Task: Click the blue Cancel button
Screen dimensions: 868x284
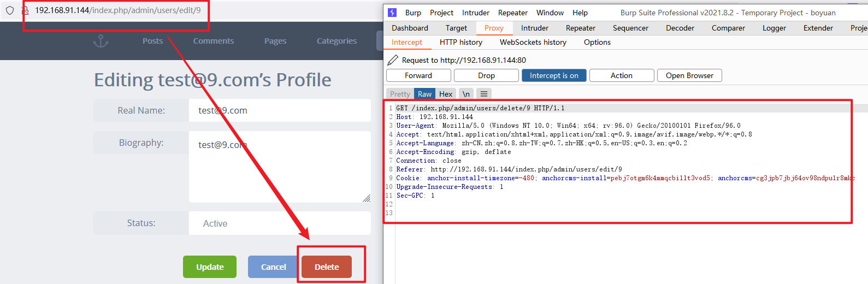Action: click(x=274, y=267)
